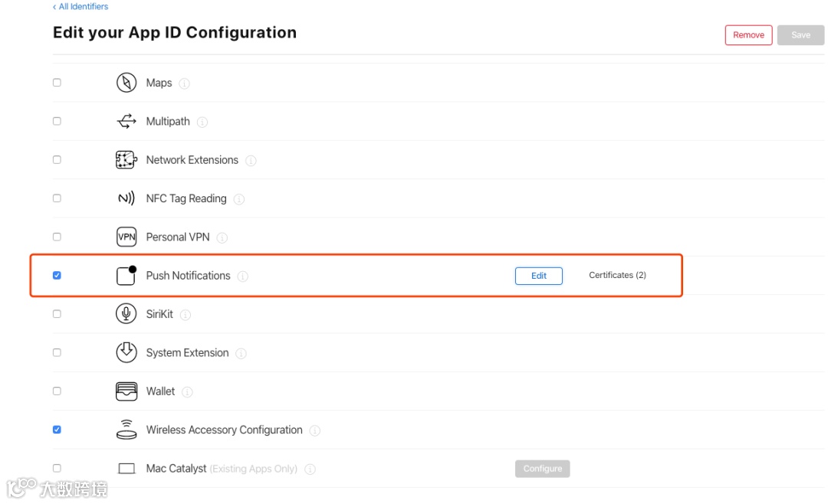The image size is (828, 504).
Task: Click Edit for Push Notifications
Action: [538, 276]
